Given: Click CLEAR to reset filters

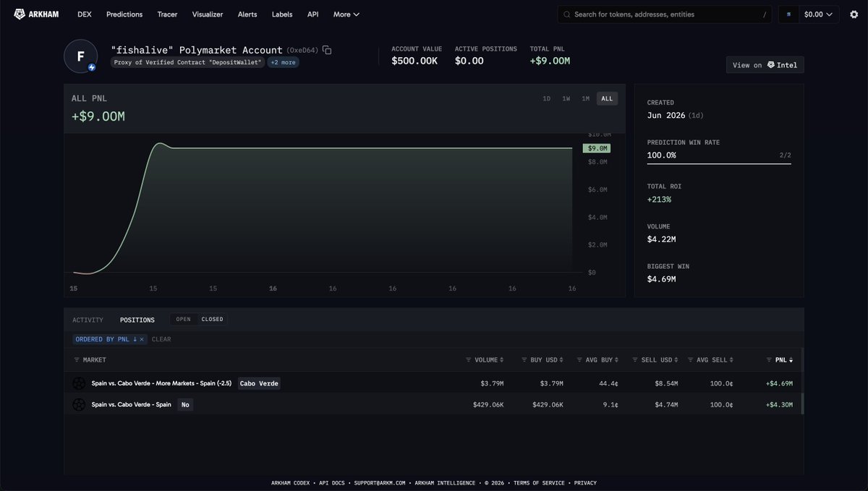Looking at the screenshot, I should point(161,339).
